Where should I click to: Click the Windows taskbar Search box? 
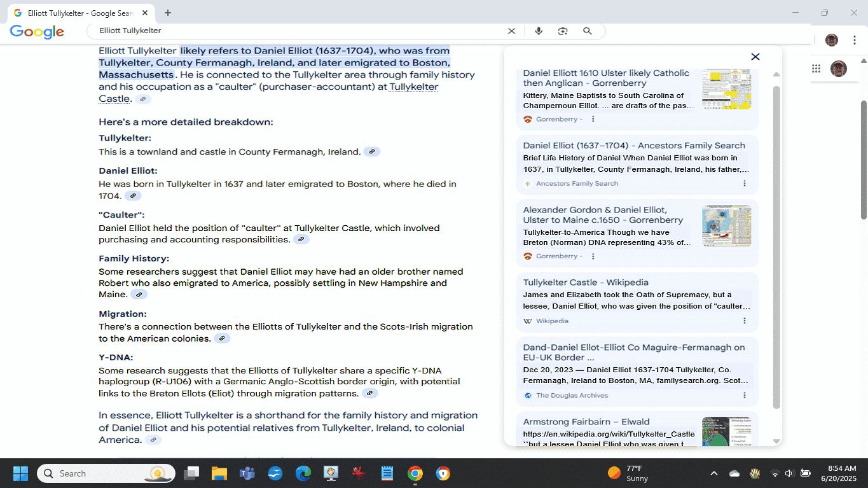coord(105,473)
